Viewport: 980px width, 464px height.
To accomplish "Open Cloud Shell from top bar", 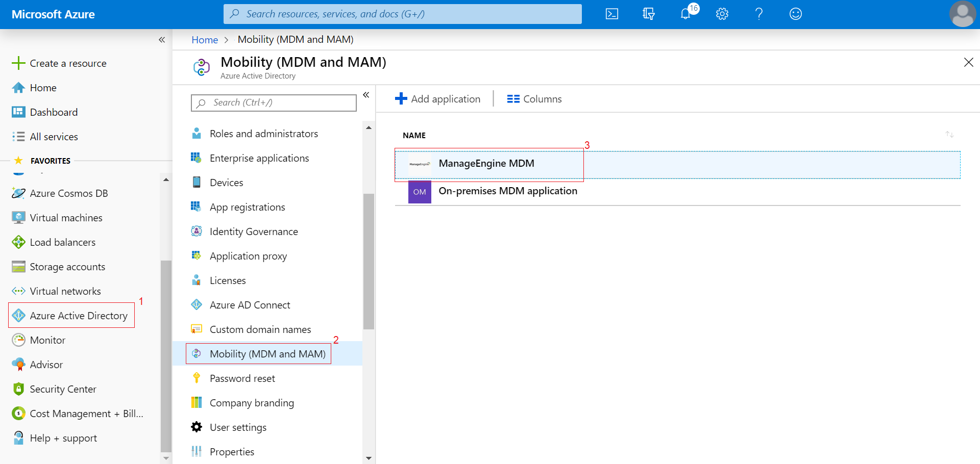I will 611,14.
